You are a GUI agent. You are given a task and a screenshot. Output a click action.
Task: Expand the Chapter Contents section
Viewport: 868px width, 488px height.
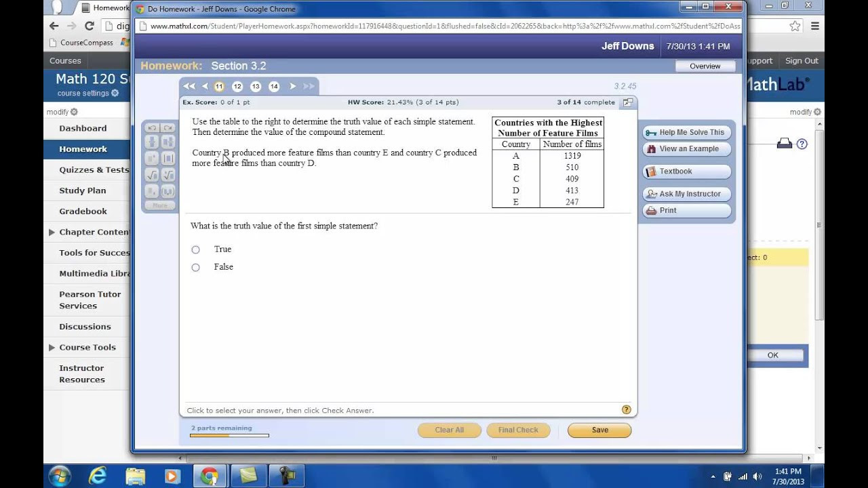click(51, 232)
